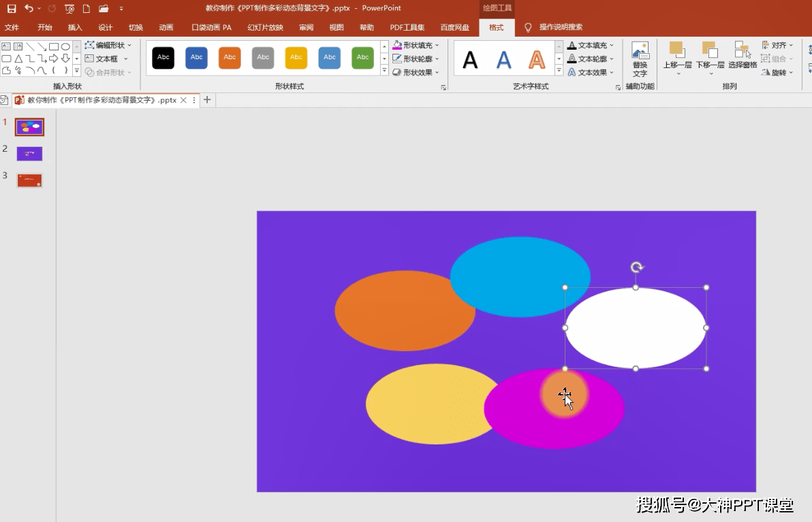This screenshot has height=522, width=812.
Task: Open the 动画 ribbon tab
Action: (x=166, y=27)
